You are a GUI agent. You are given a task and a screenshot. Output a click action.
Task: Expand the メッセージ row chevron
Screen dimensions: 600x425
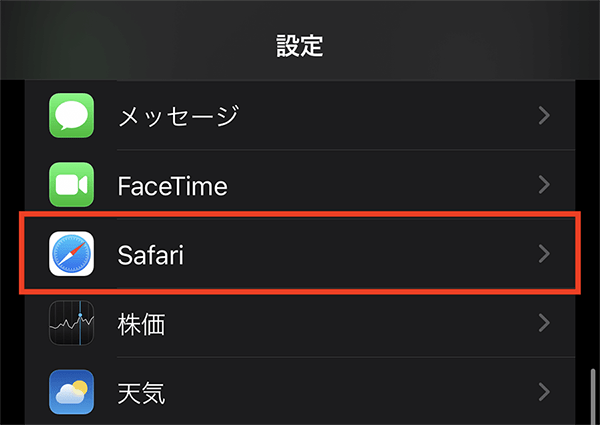[x=544, y=115]
